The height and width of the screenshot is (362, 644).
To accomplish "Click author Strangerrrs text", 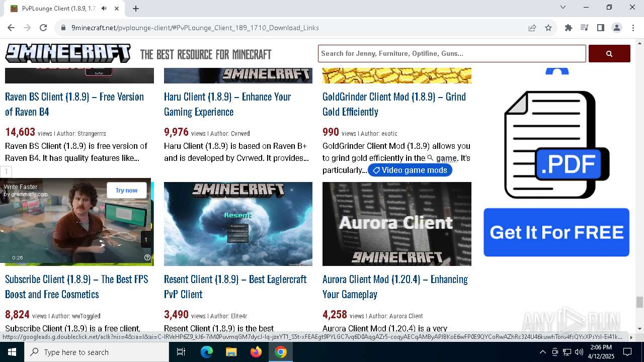I will 92,134.
